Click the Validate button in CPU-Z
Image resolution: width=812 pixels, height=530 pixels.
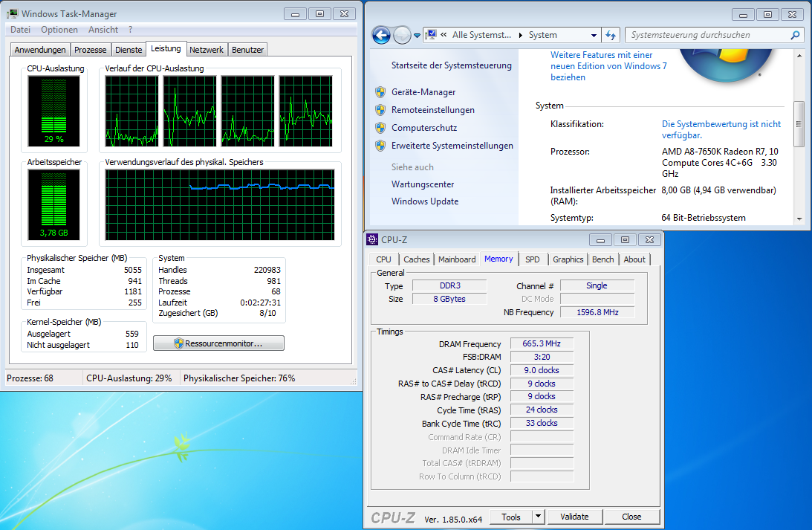point(574,517)
